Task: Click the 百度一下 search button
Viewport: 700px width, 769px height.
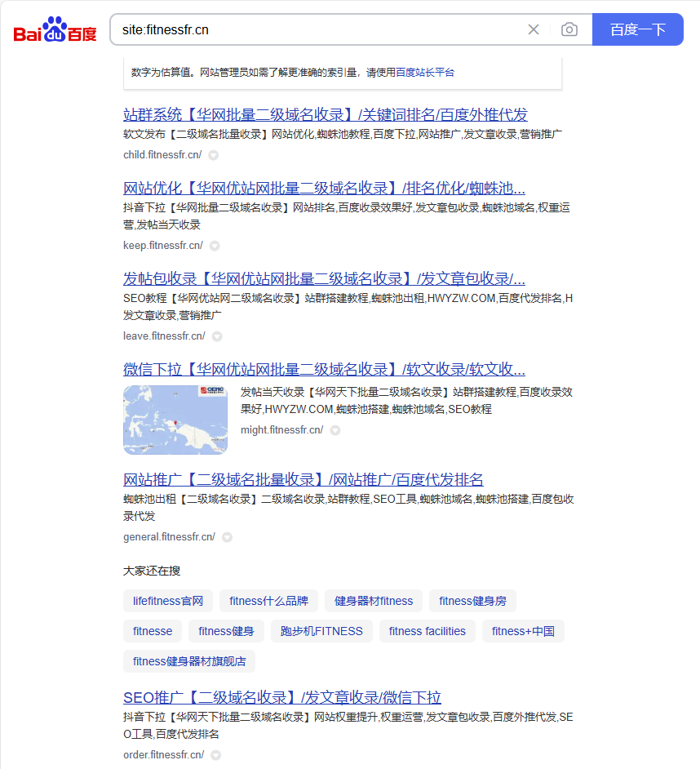Action: point(638,29)
